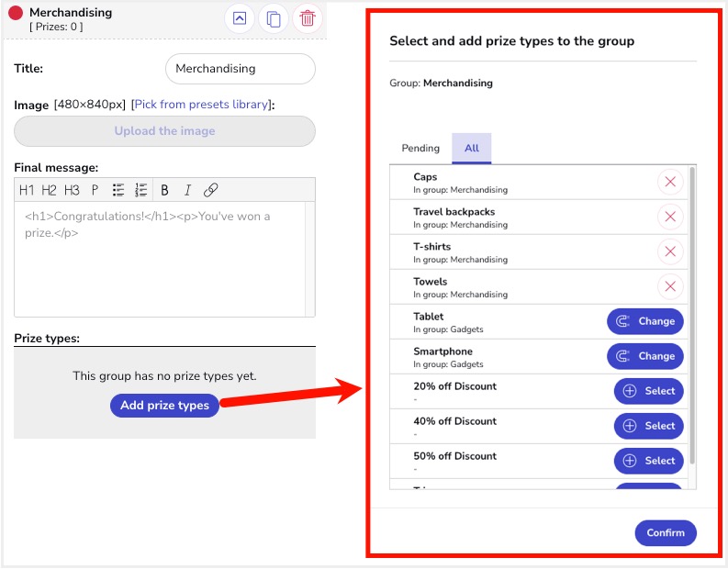Insert a link in final message
Viewport: 728px width, 569px height.
(x=210, y=190)
